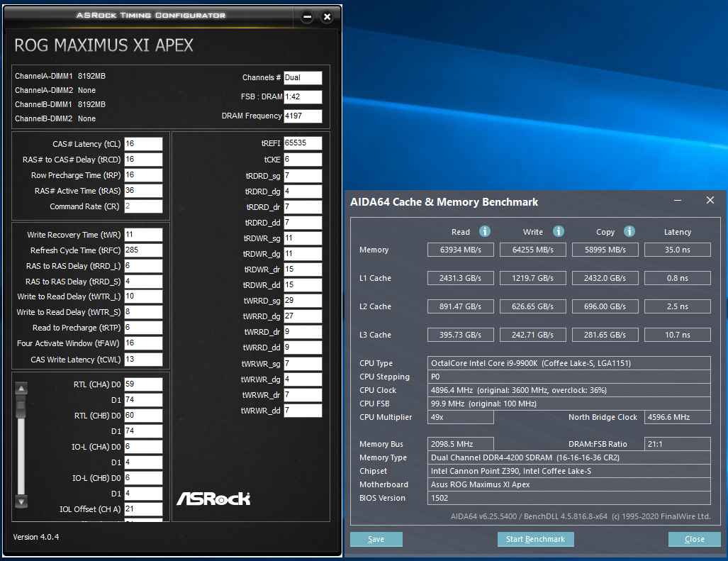Click the CAS# Latency (tCL) field
The width and height of the screenshot is (728, 561).
pos(143,144)
